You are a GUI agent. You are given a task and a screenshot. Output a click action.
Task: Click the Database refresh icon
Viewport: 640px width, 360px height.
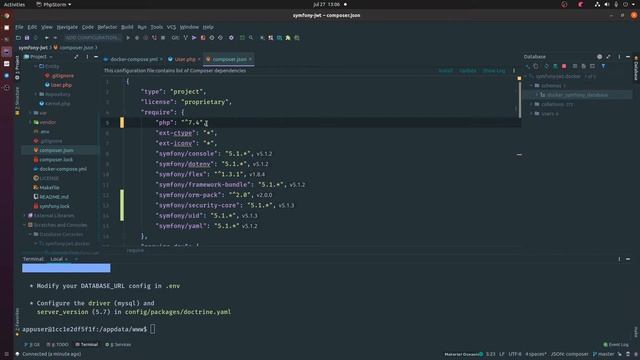click(547, 66)
